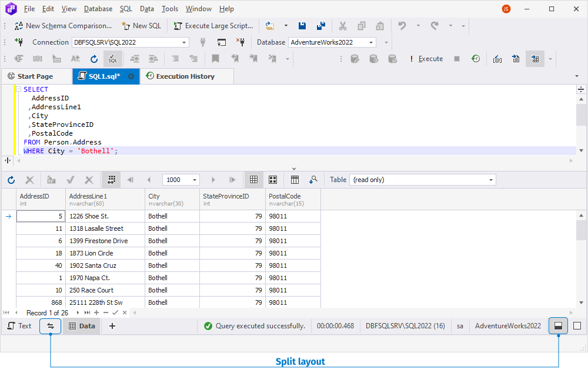Select the cell '1318 Lasalle Street'
588x380 pixels.
point(105,228)
